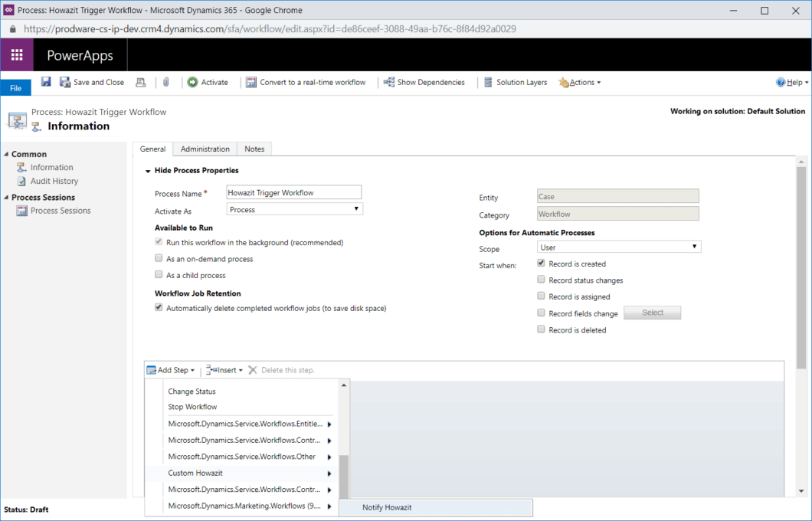The image size is (812, 521).
Task: Enable As an on-demand process
Action: [x=159, y=258]
